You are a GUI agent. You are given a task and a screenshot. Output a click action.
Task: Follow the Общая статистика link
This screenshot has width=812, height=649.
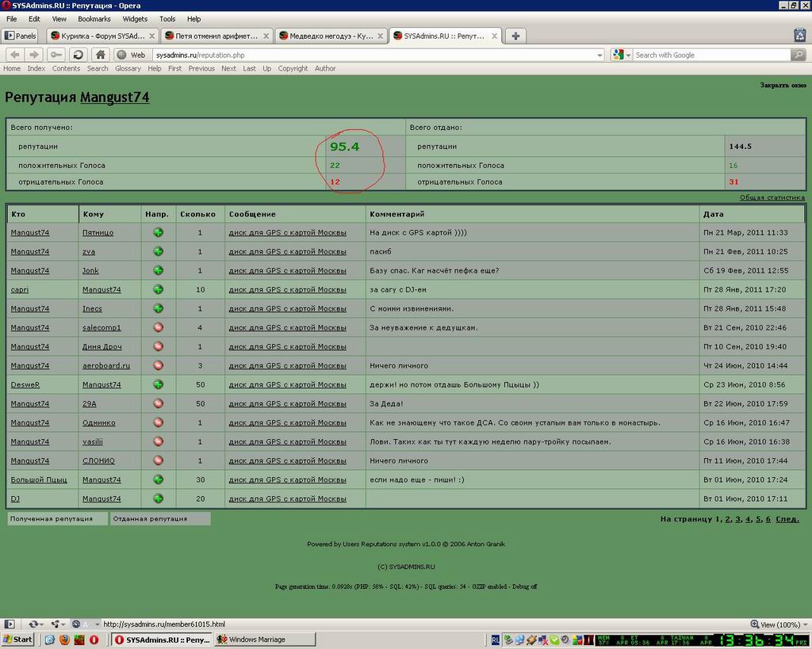tap(772, 197)
